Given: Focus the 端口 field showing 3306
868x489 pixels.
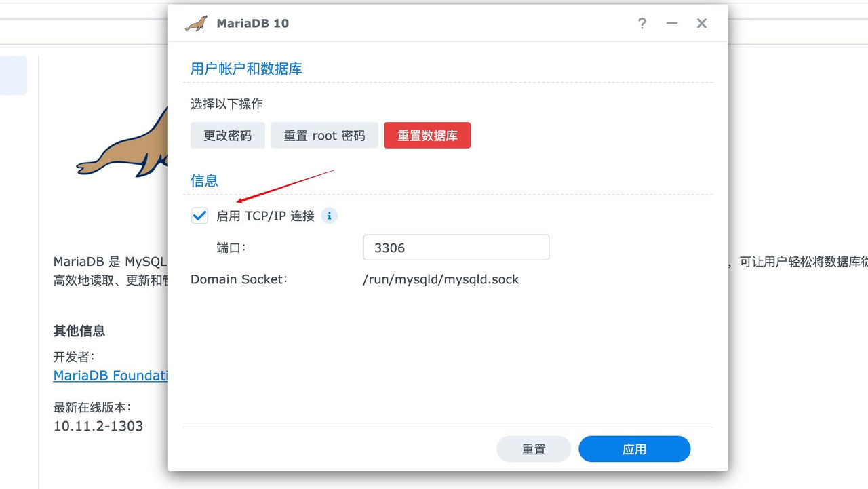Looking at the screenshot, I should pos(456,248).
